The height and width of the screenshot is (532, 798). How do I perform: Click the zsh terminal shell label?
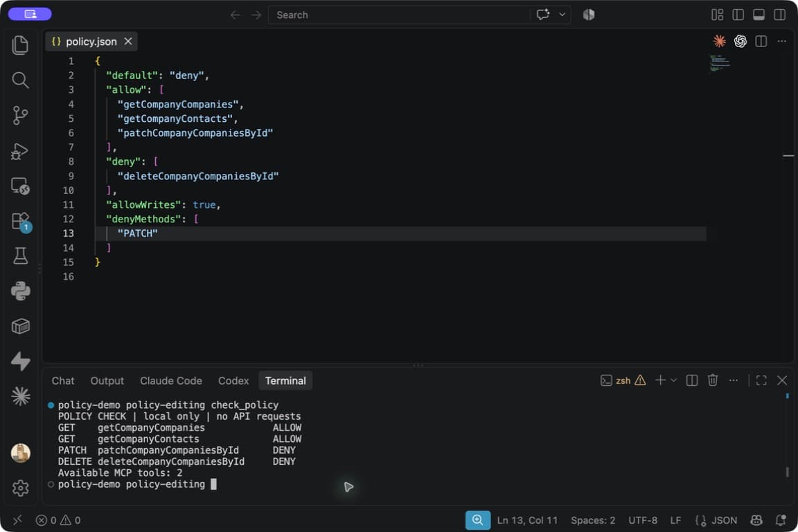point(623,380)
